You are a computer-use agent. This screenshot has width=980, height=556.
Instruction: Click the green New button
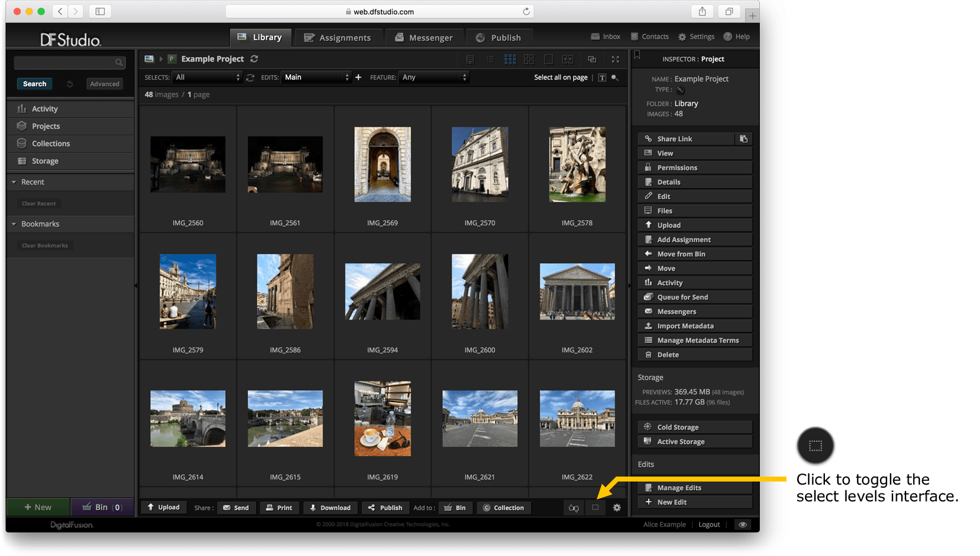[x=38, y=507]
